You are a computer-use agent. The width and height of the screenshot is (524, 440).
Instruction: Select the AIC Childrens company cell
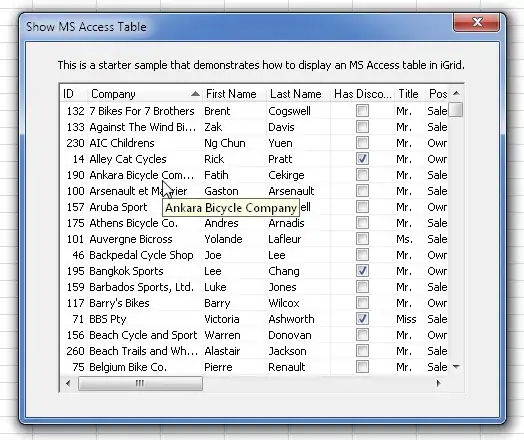click(x=145, y=143)
